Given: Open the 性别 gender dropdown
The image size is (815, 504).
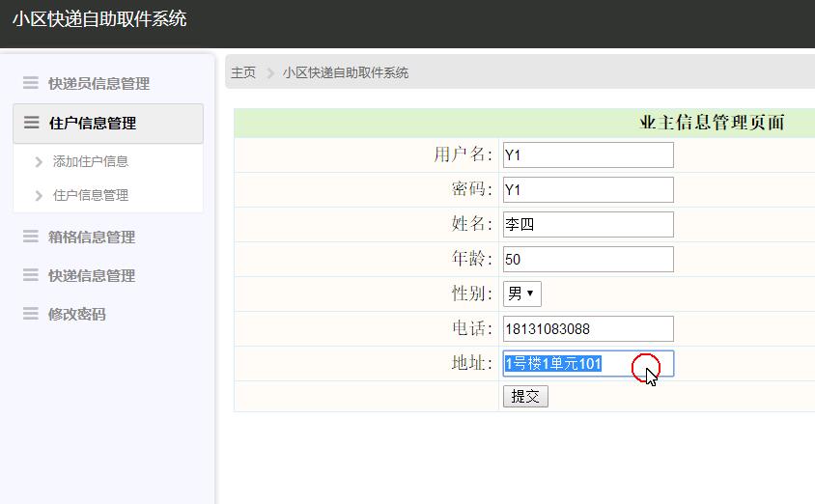Looking at the screenshot, I should pos(521,294).
